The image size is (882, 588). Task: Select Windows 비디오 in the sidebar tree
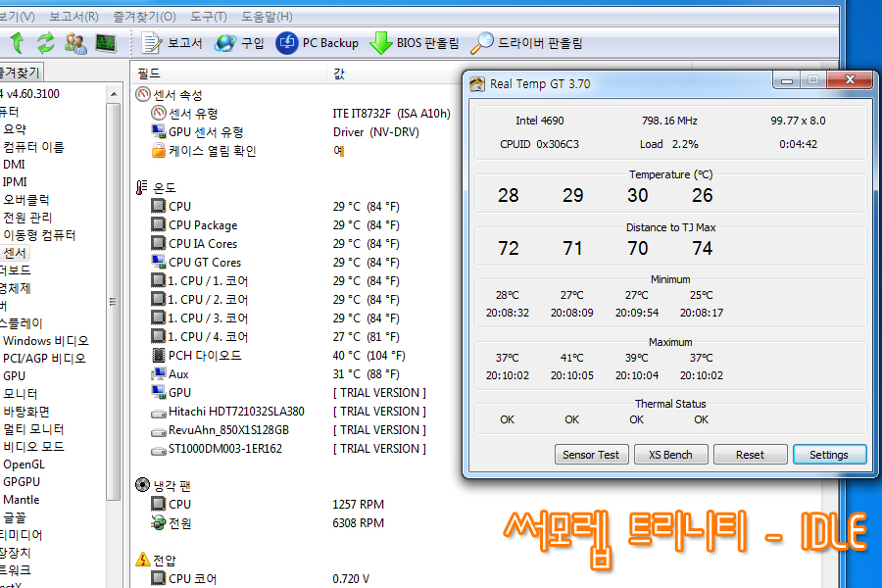(46, 341)
